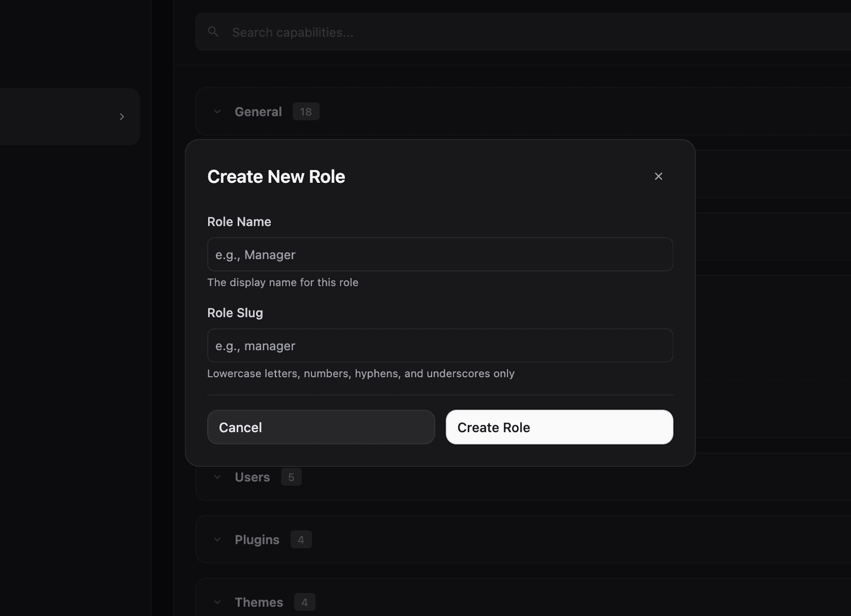This screenshot has width=851, height=616.
Task: Expand the Users capabilities section
Action: [x=217, y=476]
